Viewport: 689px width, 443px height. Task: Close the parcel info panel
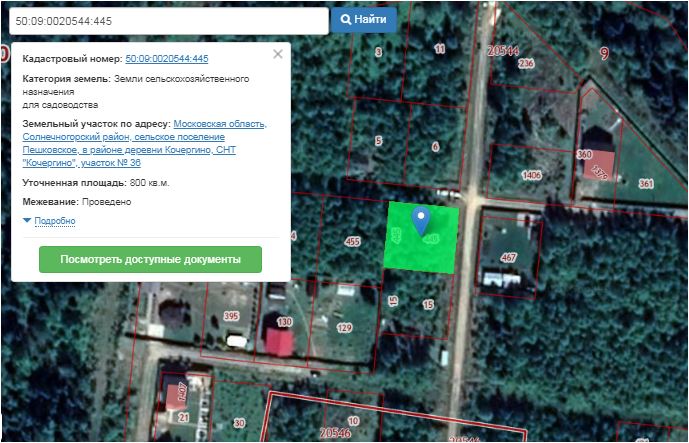278,54
